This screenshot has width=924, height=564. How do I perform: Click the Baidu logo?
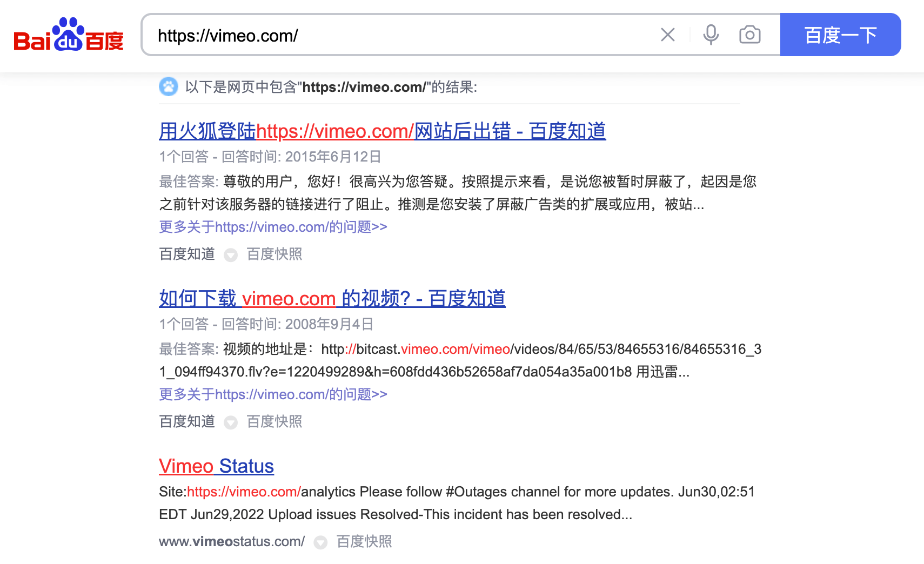tap(69, 35)
